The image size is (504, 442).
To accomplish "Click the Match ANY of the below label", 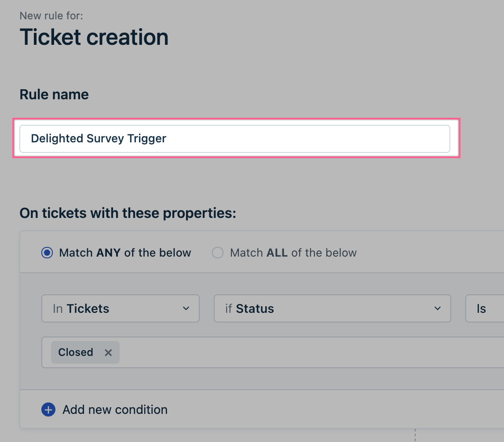I will click(x=125, y=253).
